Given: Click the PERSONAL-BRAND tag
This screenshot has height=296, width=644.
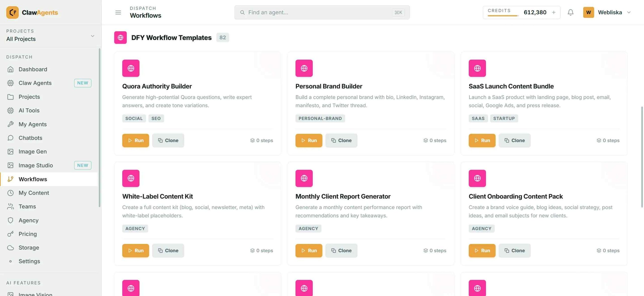Looking at the screenshot, I should (x=320, y=118).
